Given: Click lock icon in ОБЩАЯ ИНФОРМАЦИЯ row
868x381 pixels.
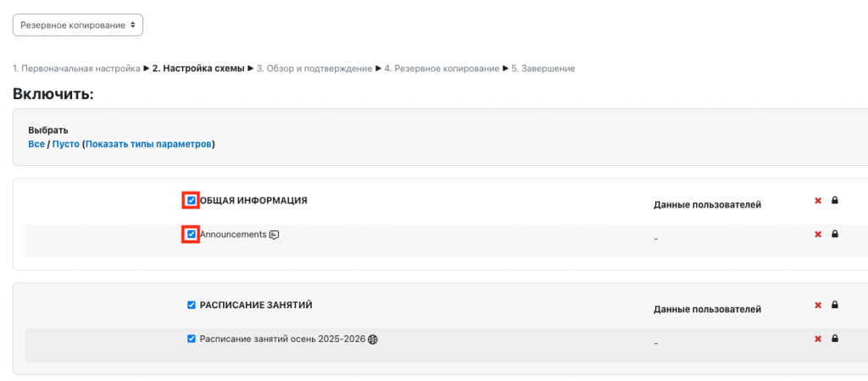Looking at the screenshot, I should (x=835, y=201).
